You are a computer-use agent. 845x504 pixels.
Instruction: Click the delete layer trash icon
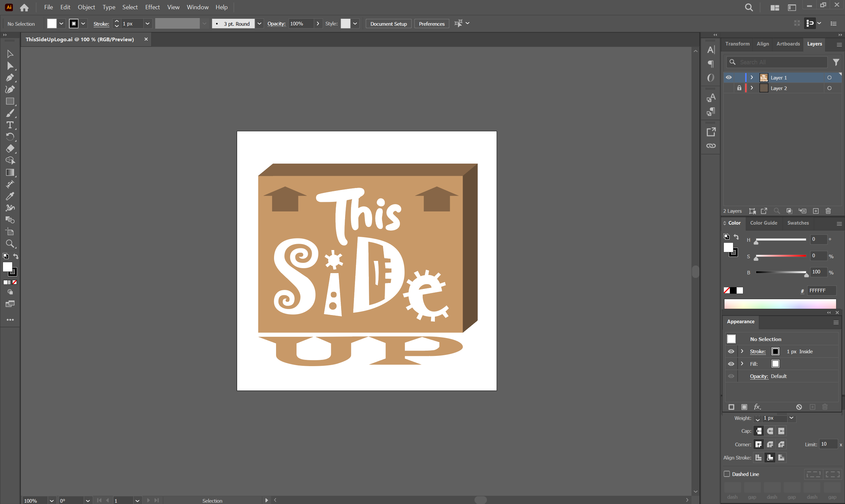828,211
